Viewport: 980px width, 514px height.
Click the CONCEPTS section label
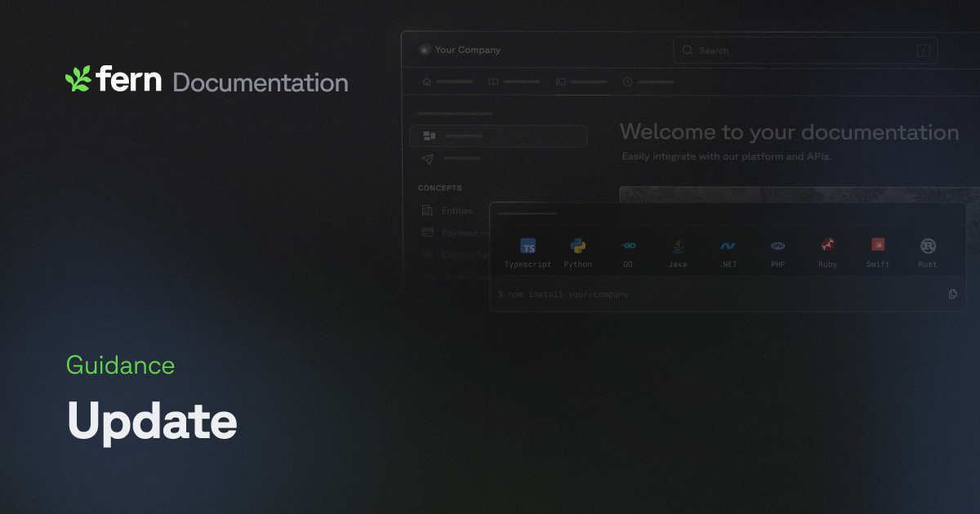point(440,188)
